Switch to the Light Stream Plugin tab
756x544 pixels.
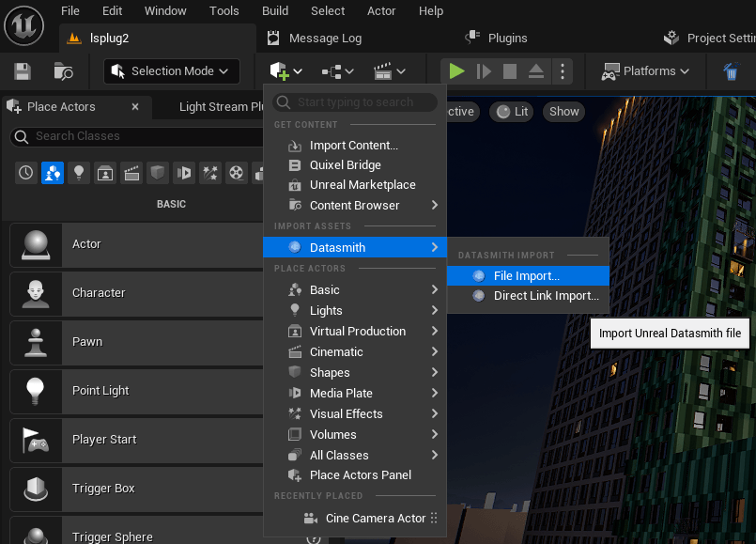[x=222, y=106]
